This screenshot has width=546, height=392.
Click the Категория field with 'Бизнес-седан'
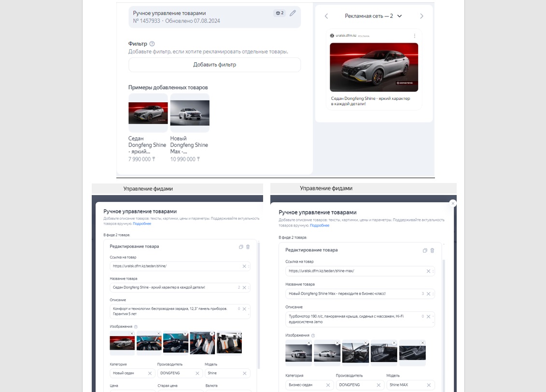tap(309, 385)
